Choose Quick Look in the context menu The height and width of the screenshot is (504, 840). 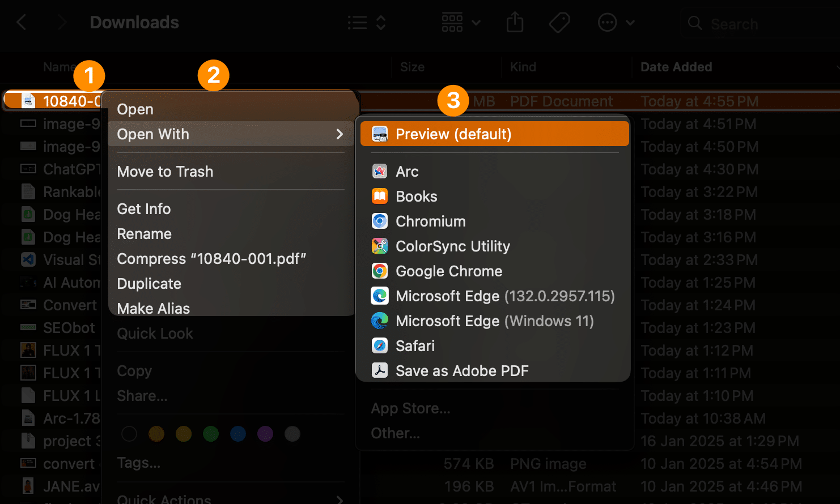231,334
